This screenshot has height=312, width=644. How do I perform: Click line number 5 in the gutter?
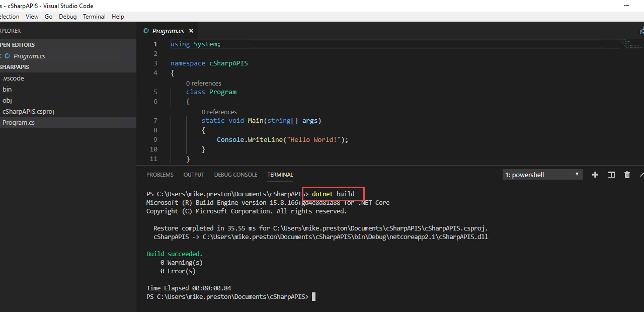pyautogui.click(x=155, y=92)
